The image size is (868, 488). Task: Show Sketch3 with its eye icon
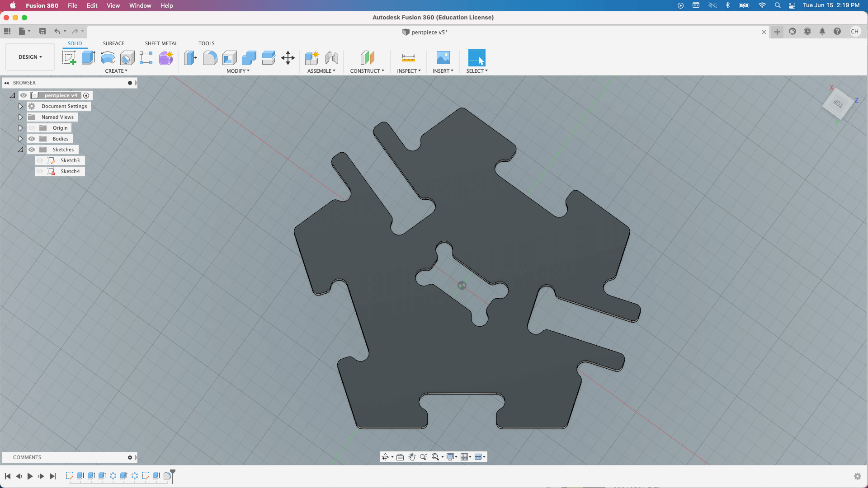pyautogui.click(x=40, y=160)
